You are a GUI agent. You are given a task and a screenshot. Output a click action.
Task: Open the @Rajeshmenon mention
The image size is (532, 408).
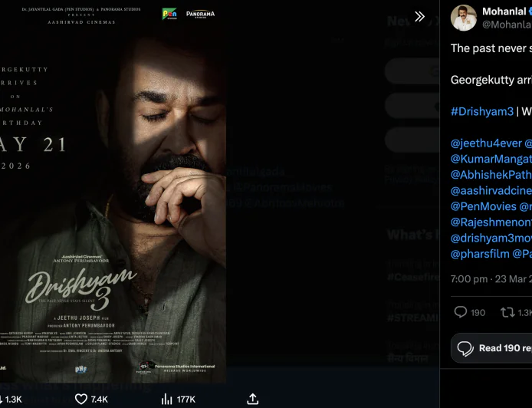tap(491, 222)
